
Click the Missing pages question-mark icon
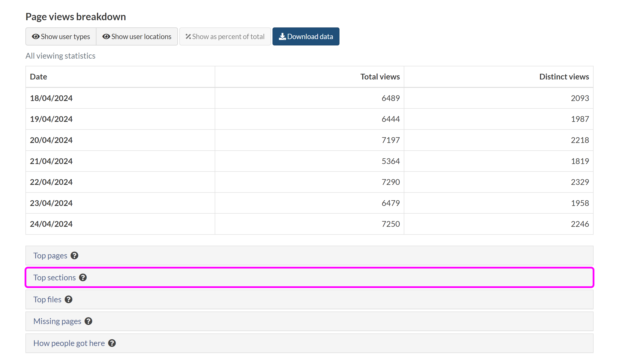click(88, 321)
